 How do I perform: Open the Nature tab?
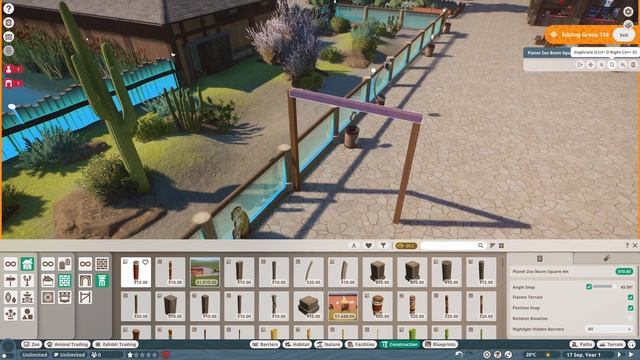point(329,344)
